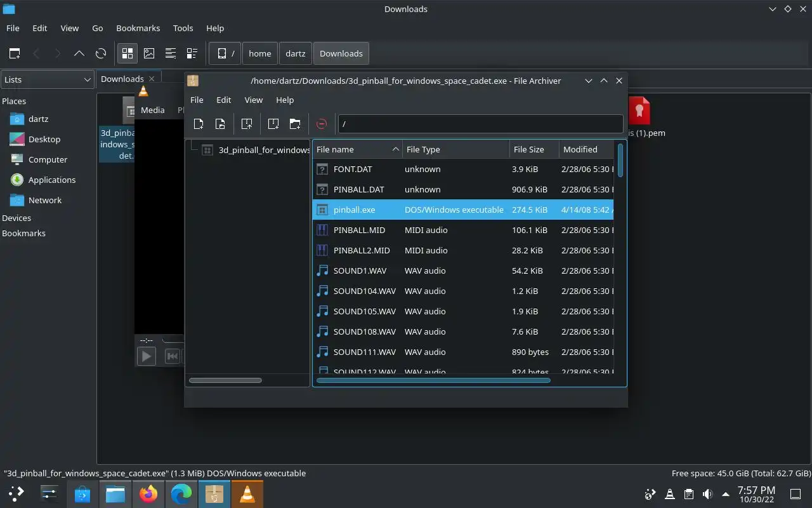
Task: Click horizontal scrollbar under archive tree pane
Action: 225,380
